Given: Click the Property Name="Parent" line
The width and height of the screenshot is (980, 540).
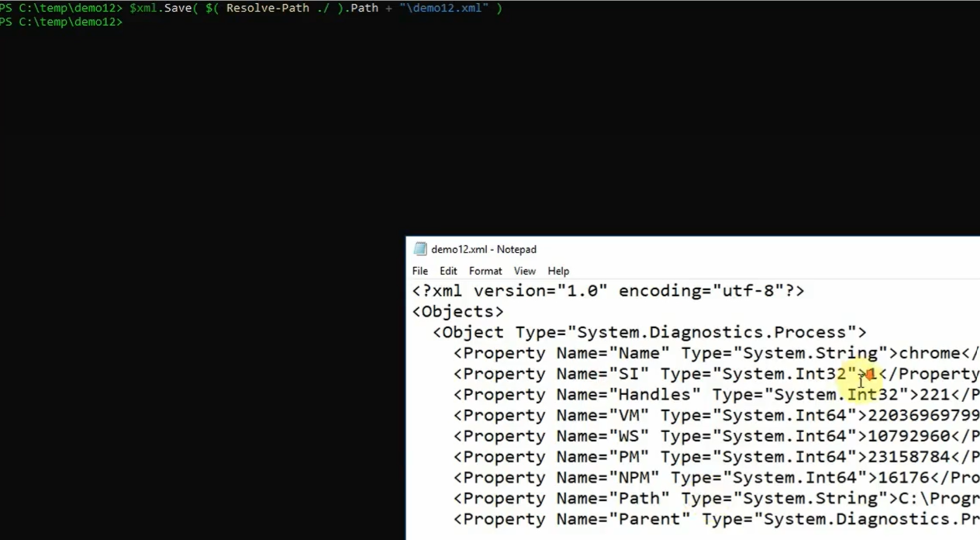Looking at the screenshot, I should [x=716, y=521].
